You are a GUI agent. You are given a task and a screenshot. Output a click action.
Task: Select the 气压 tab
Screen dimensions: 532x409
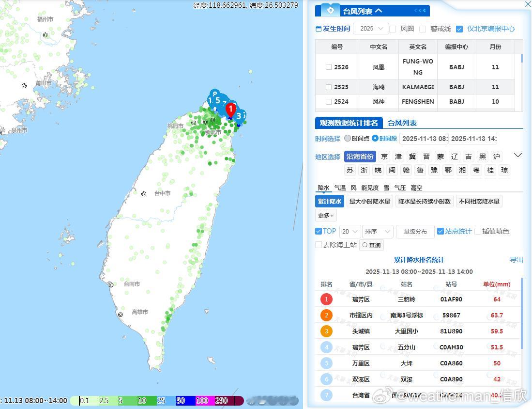pos(400,188)
